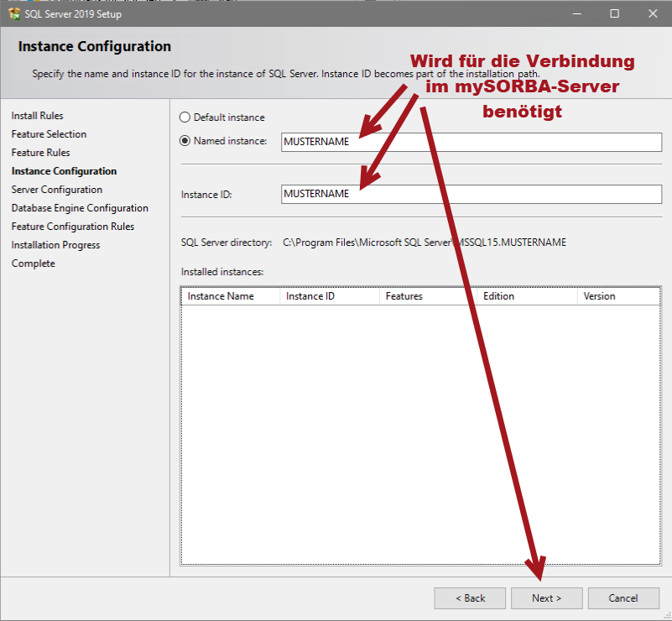Select Instance Configuration step in sidebar
The image size is (672, 621).
click(64, 171)
